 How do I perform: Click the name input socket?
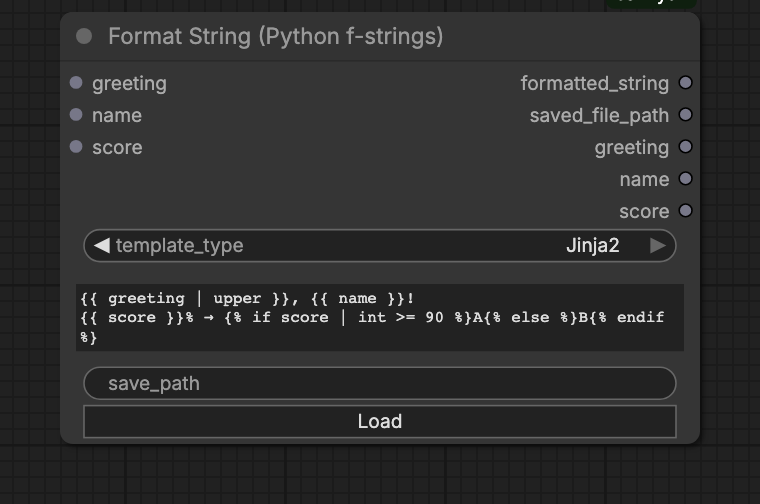pyautogui.click(x=76, y=115)
